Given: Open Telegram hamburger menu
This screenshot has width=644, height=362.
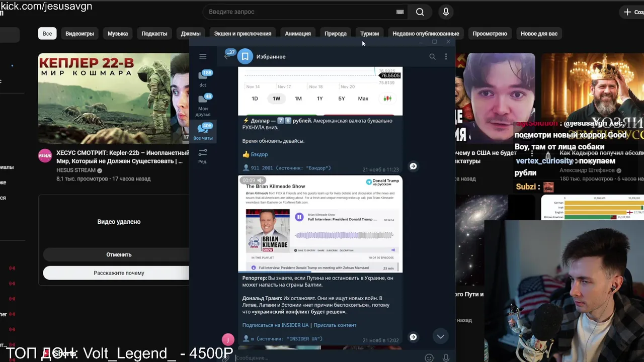Looking at the screenshot, I should click(x=203, y=56).
